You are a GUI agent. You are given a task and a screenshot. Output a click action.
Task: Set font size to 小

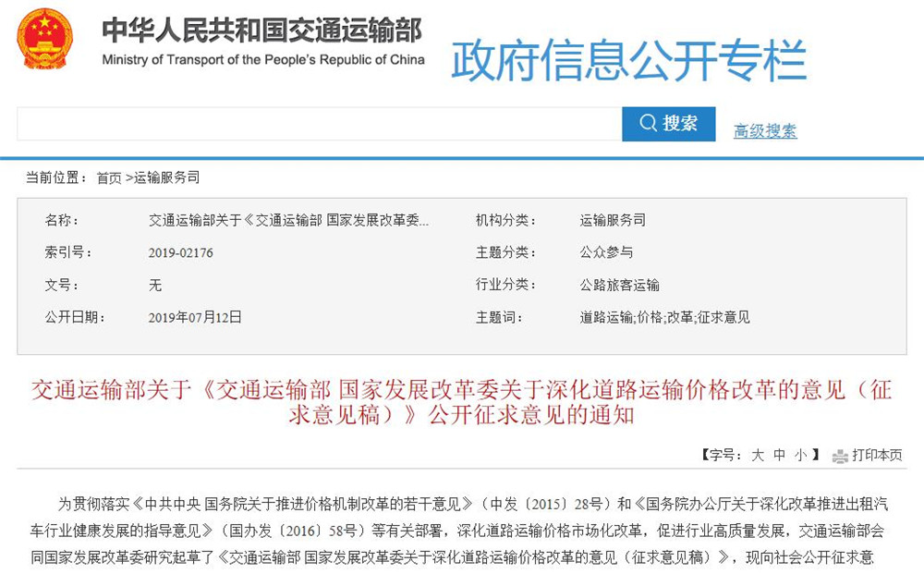coord(800,455)
